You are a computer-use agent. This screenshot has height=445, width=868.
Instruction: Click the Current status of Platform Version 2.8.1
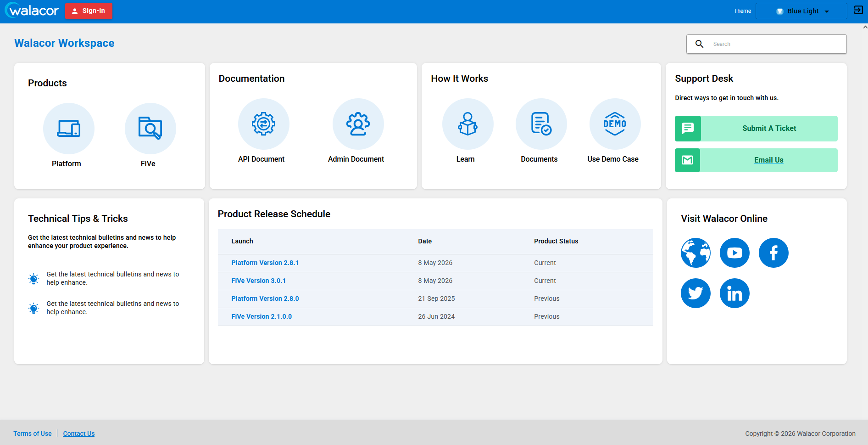click(x=545, y=263)
